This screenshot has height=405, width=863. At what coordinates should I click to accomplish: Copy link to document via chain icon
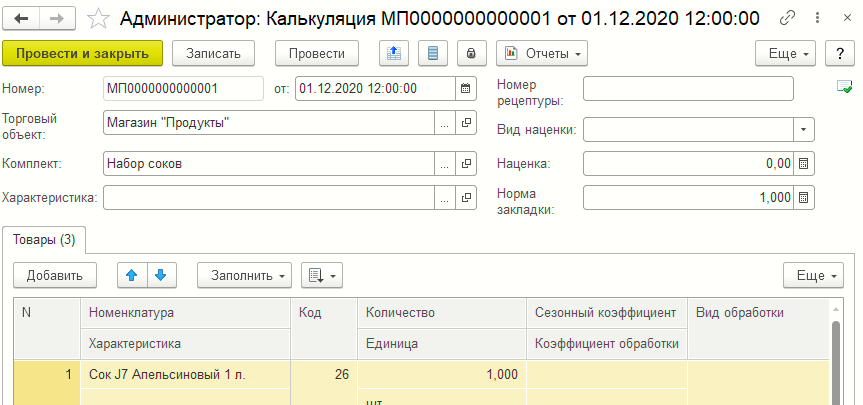click(x=788, y=18)
